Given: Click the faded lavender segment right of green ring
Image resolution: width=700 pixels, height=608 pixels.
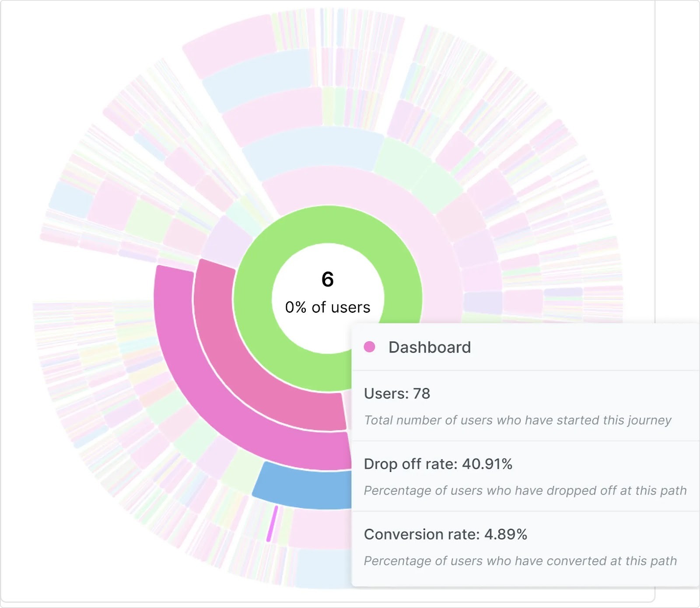Looking at the screenshot, I should [483, 302].
